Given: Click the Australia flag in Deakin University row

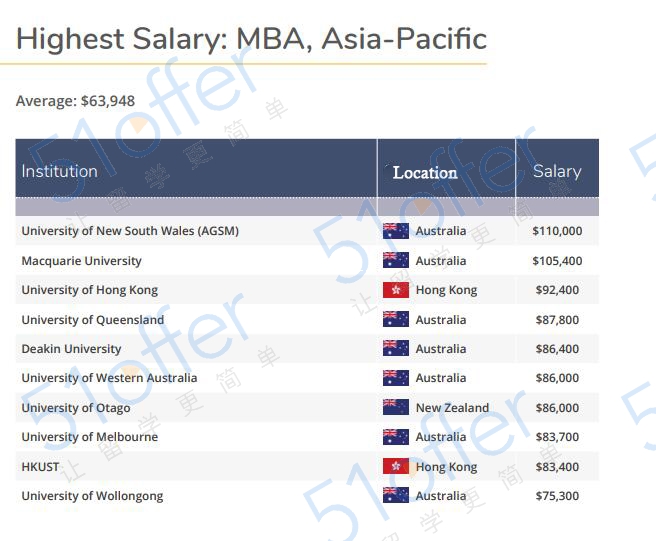Looking at the screenshot, I should click(x=396, y=349).
